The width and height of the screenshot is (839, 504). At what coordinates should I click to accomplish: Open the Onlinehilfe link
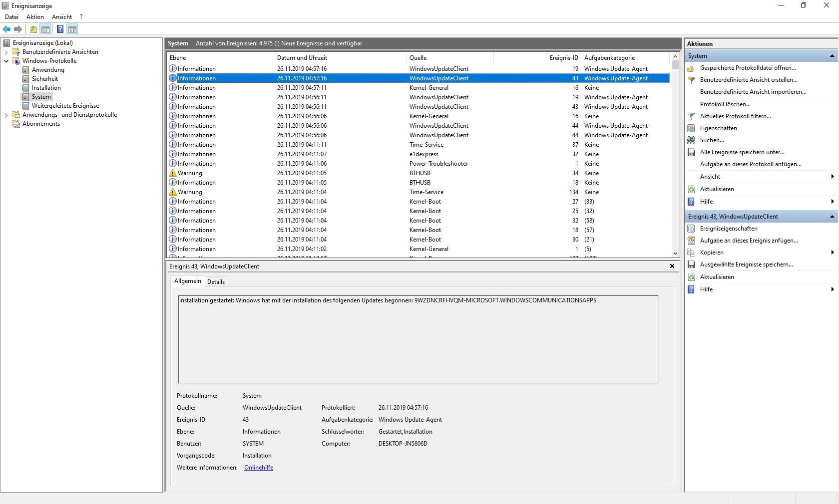pyautogui.click(x=259, y=468)
